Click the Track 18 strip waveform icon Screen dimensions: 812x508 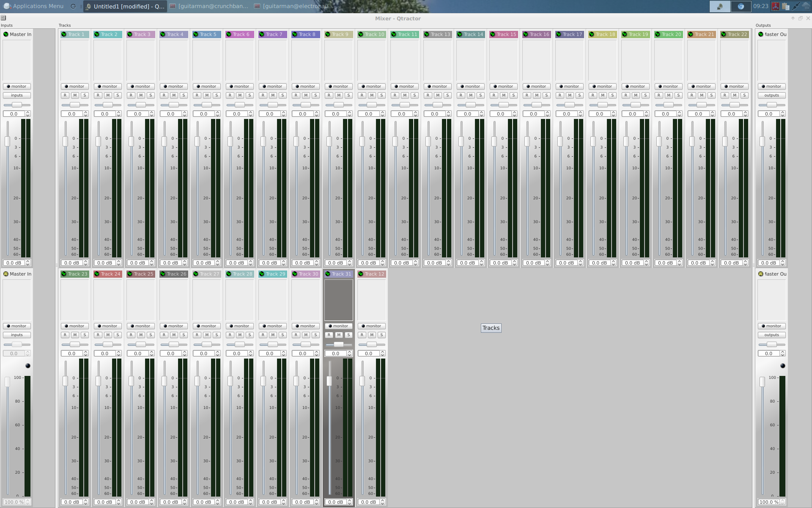[x=592, y=34]
